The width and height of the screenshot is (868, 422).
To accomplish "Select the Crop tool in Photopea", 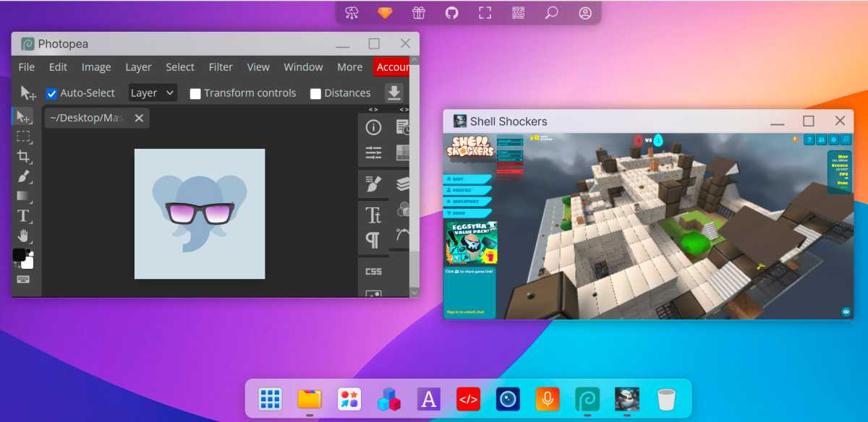I will pos(24,156).
